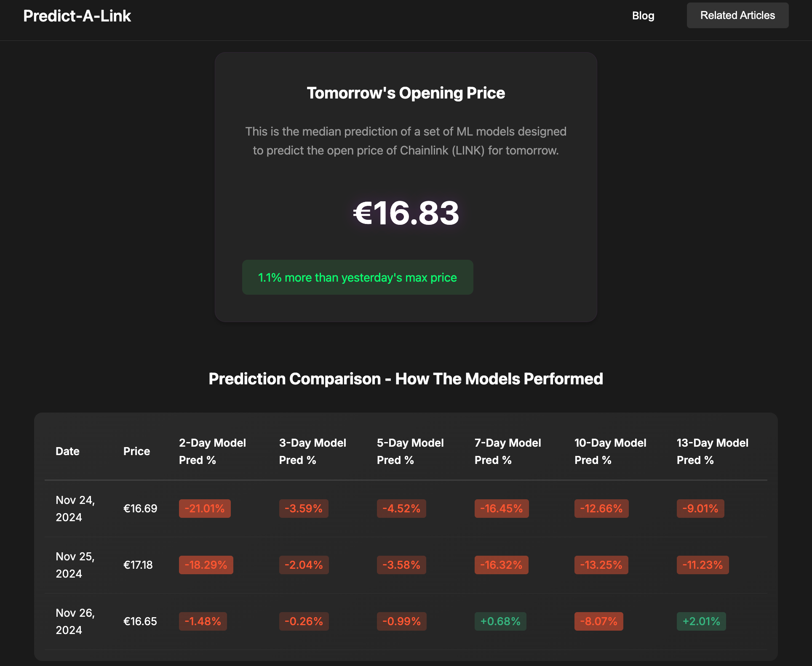Open the Blog page
This screenshot has width=812, height=666.
(x=643, y=16)
